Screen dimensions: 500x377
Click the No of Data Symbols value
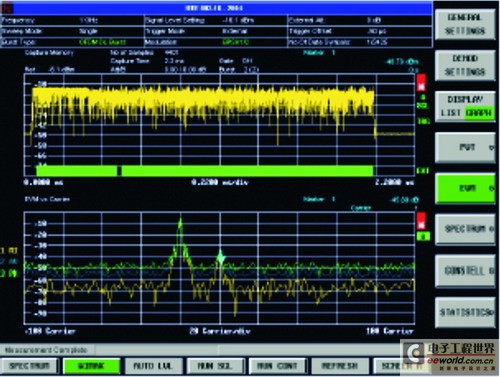coord(376,42)
